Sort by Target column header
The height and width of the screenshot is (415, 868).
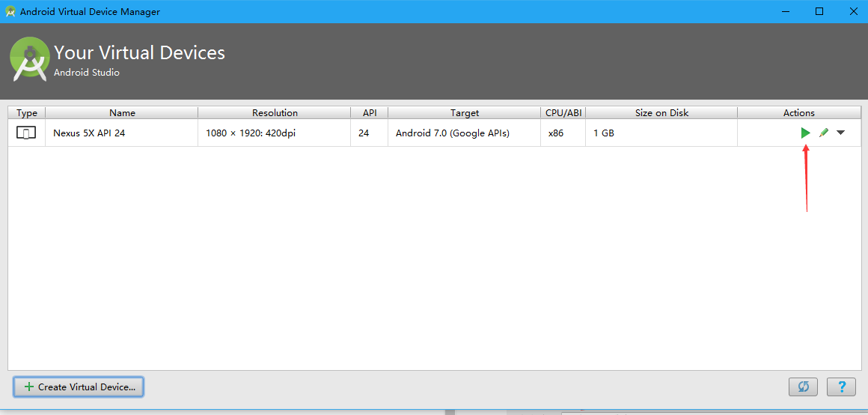pos(465,112)
